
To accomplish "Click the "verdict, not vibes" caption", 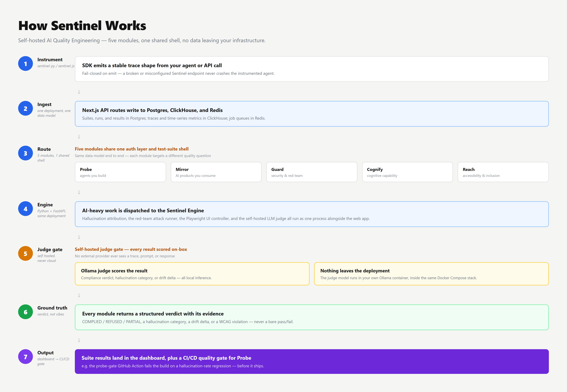I will [x=51, y=314].
